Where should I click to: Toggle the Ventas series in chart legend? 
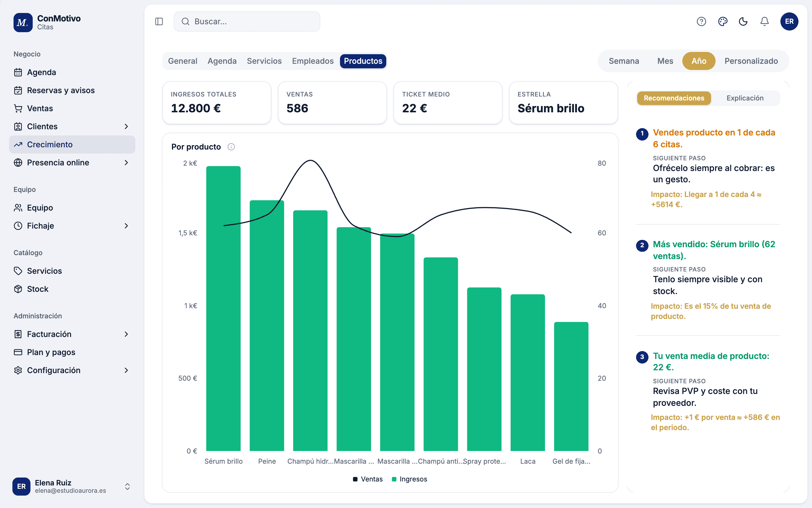(368, 479)
